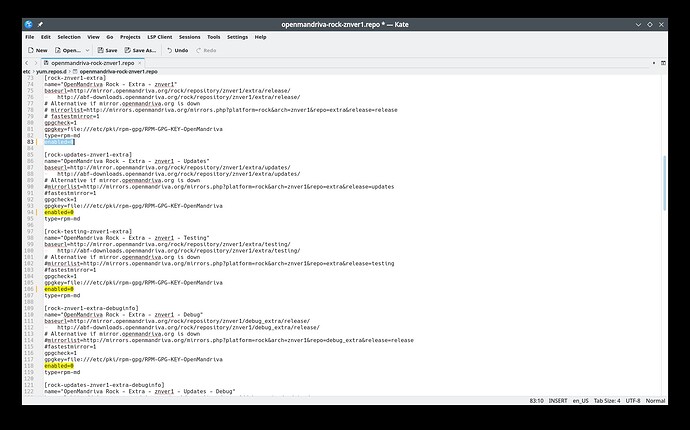The width and height of the screenshot is (690, 430).
Task: Click the [rock-testing-znver1-extra] section header
Action: (x=88, y=232)
